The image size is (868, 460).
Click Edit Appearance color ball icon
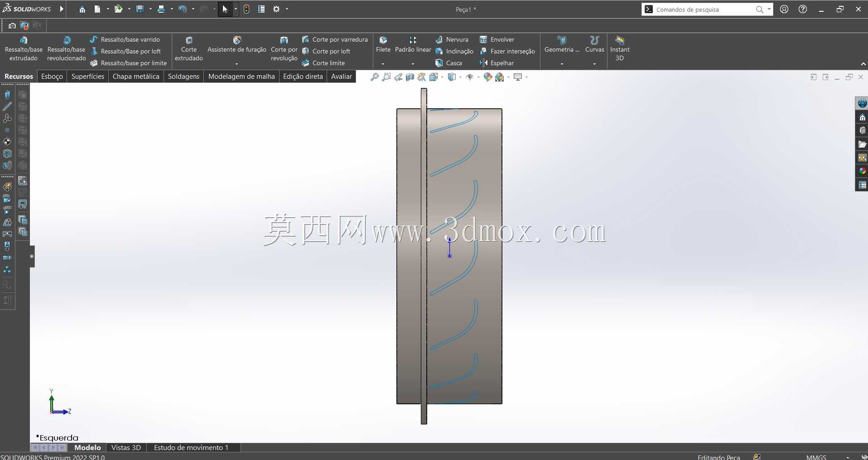tap(488, 77)
